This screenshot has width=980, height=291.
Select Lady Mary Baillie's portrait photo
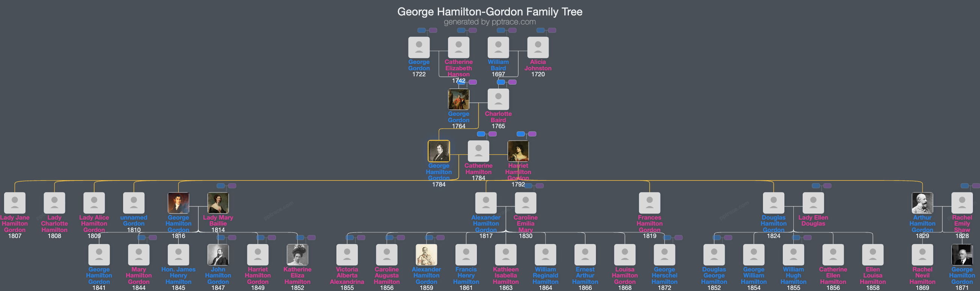click(218, 203)
